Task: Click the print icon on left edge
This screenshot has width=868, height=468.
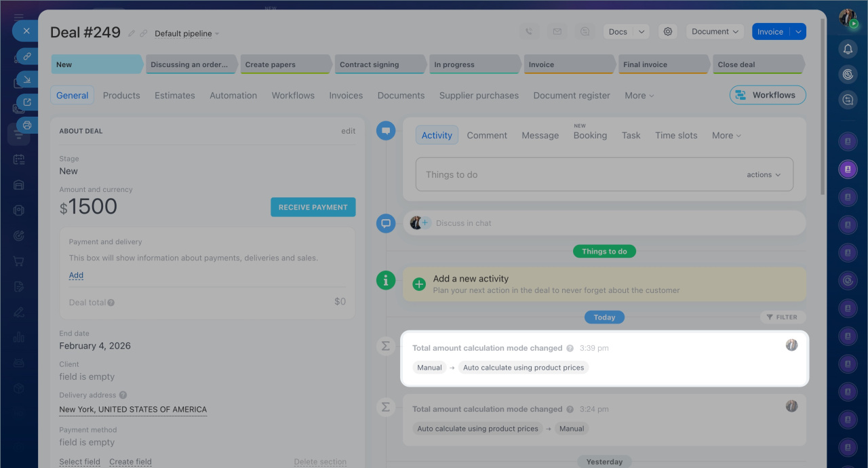Action: point(27,125)
